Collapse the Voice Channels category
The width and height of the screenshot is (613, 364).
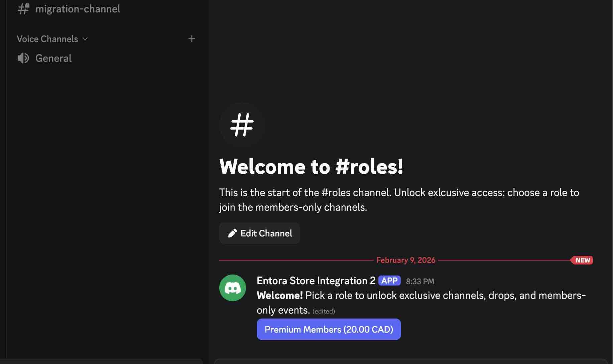(x=85, y=39)
